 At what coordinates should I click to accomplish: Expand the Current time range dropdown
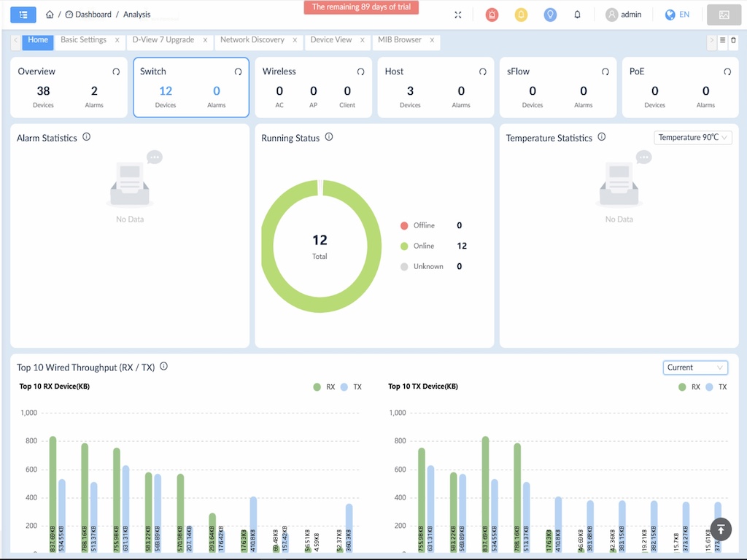(695, 367)
